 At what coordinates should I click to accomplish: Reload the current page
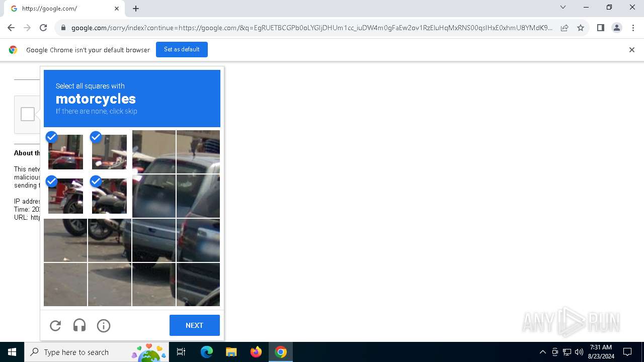(43, 28)
